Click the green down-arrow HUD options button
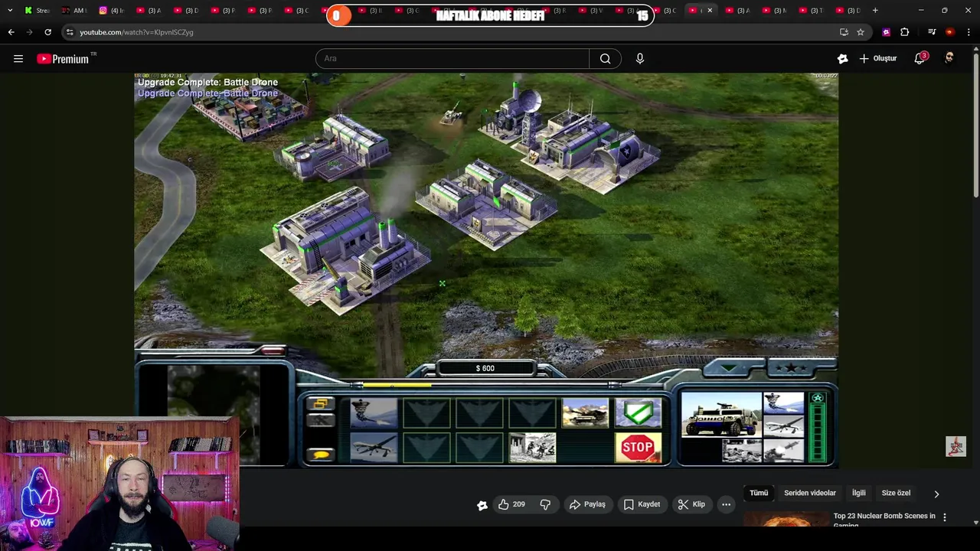 pos(729,369)
